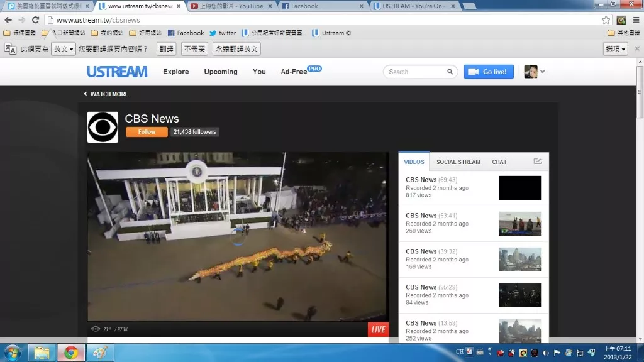Bookmark page with the star icon
This screenshot has width=644, height=362.
[606, 19]
